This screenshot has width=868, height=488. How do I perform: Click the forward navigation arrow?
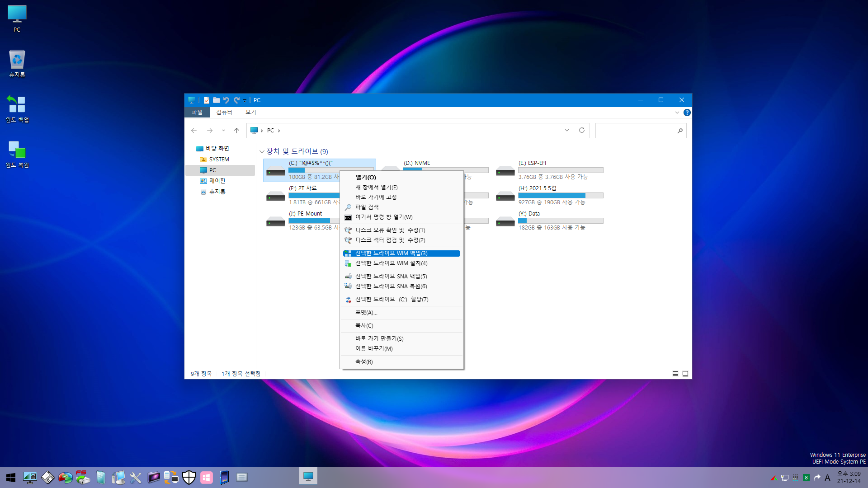[x=210, y=131]
